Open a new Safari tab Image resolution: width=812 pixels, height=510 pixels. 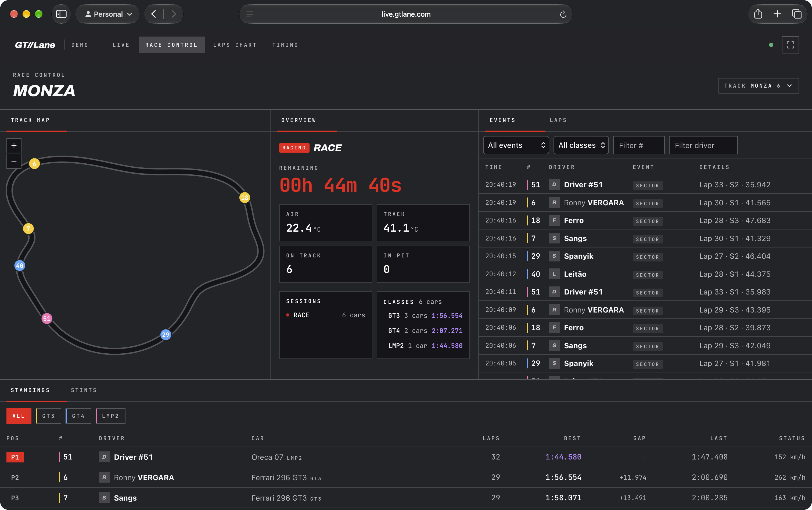tap(777, 14)
